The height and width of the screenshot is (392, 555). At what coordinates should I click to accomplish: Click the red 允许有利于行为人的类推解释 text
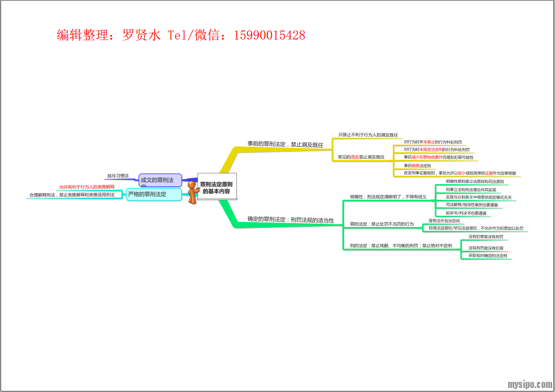[x=86, y=186]
